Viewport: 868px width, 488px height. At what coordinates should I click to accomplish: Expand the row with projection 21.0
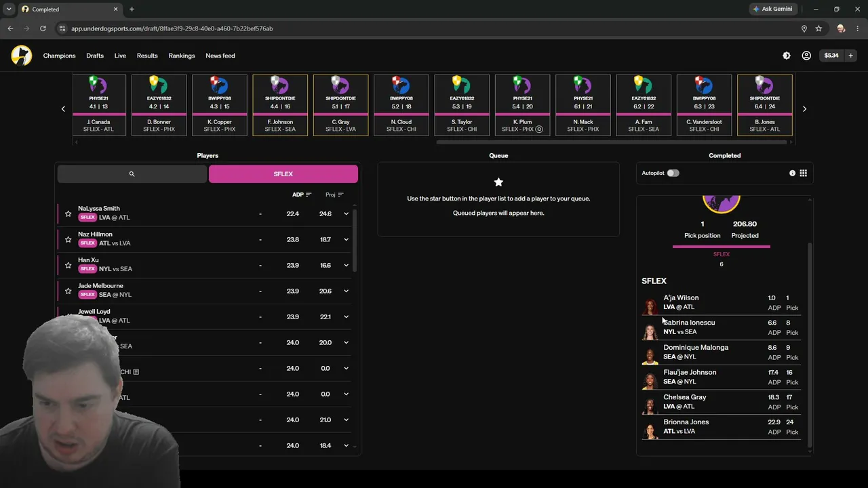(346, 420)
